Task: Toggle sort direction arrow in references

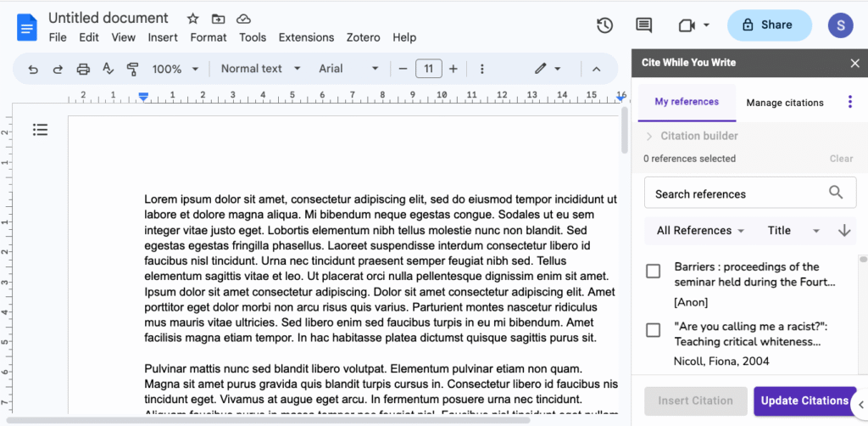Action: [x=843, y=230]
